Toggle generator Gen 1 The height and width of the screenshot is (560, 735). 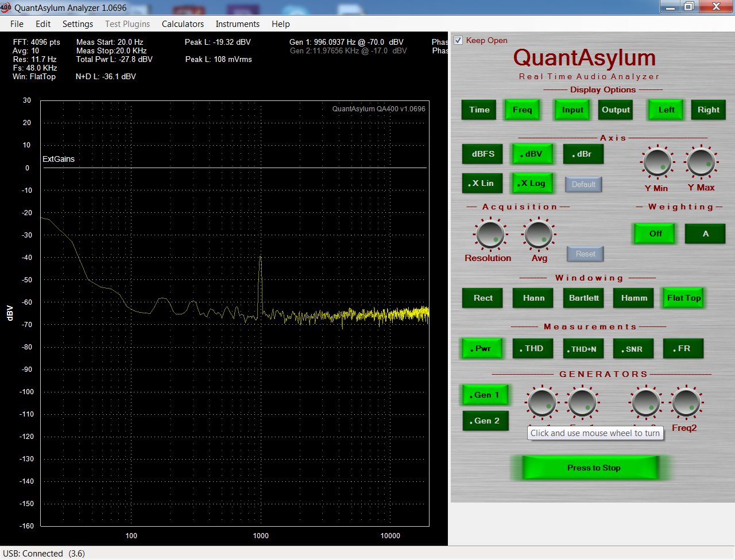[x=486, y=395]
